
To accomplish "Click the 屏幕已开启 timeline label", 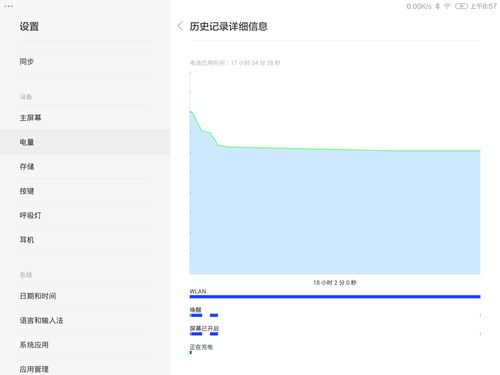I will 204,328.
